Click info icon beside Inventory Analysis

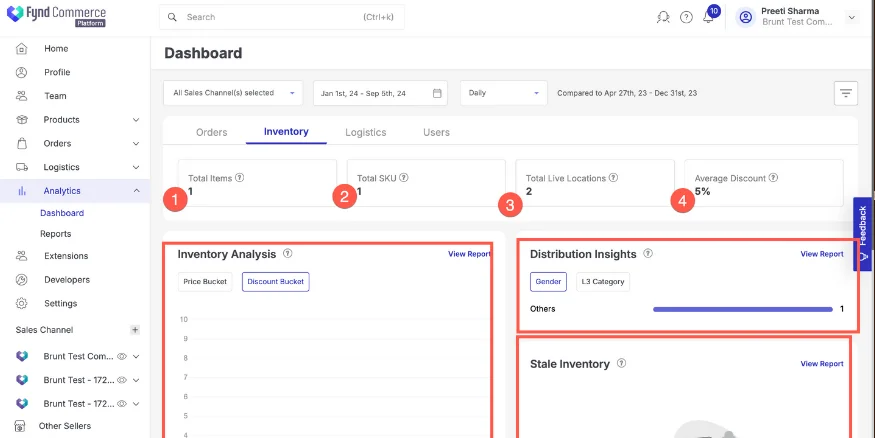(x=287, y=253)
